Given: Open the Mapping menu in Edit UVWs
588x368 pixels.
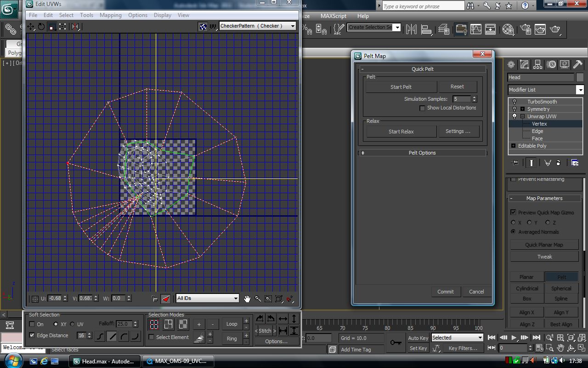Looking at the screenshot, I should click(110, 15).
